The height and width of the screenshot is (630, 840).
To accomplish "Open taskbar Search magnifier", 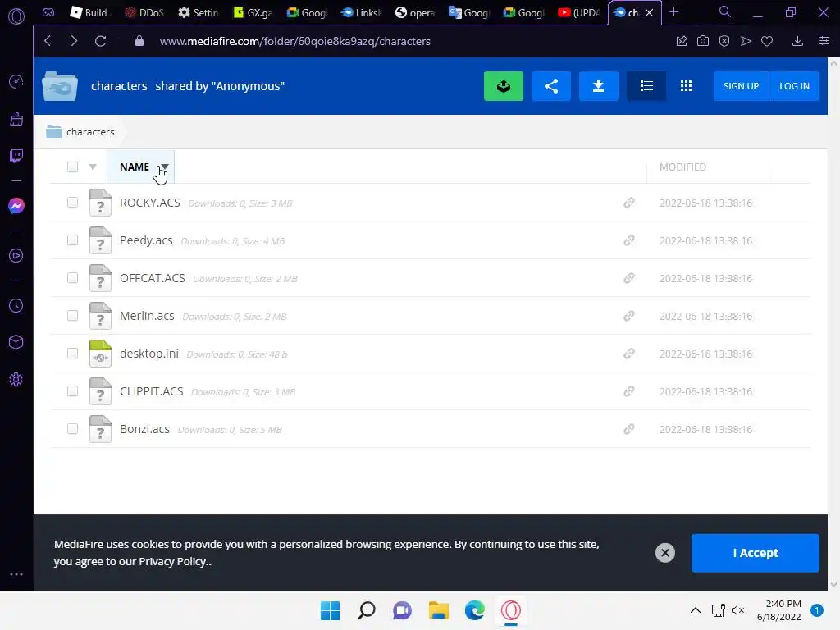I will point(367,610).
